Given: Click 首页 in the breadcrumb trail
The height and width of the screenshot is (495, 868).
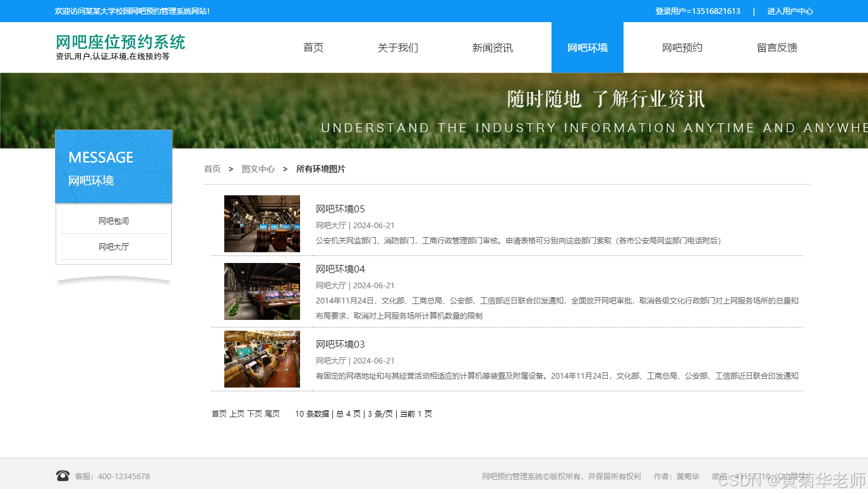Looking at the screenshot, I should (x=212, y=169).
